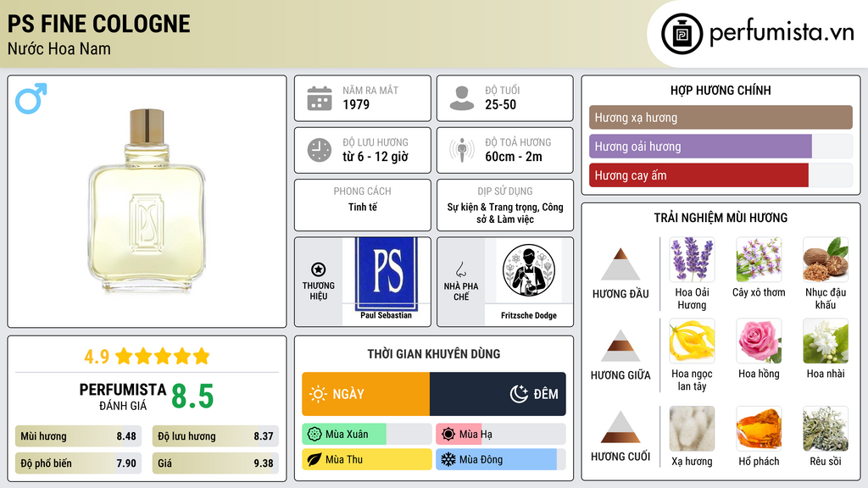Image resolution: width=868 pixels, height=488 pixels.
Task: Open the Nhục đậu khấu nutmeg image
Action: 826,259
